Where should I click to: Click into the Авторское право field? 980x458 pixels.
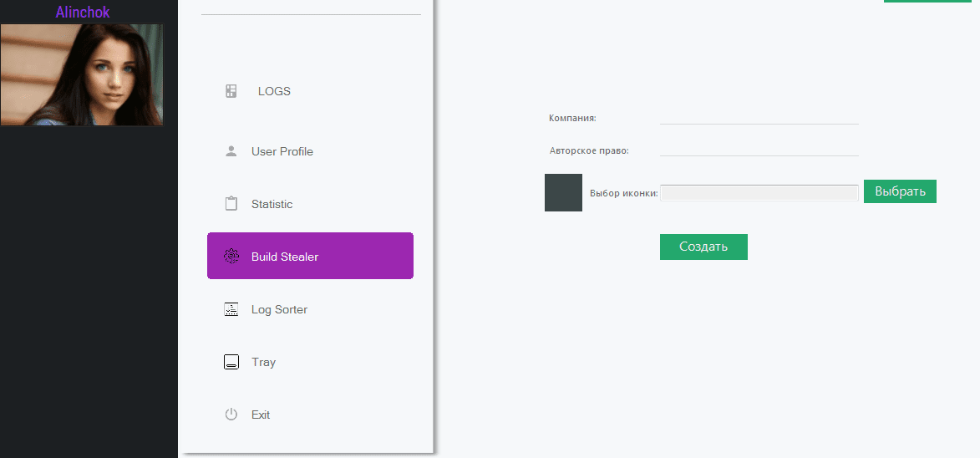(x=759, y=148)
